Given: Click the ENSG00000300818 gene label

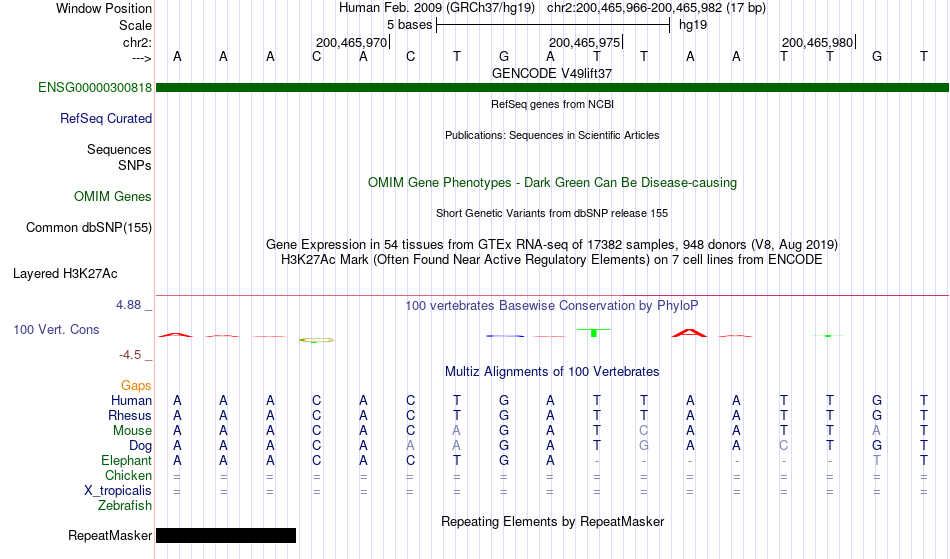Looking at the screenshot, I should (95, 87).
